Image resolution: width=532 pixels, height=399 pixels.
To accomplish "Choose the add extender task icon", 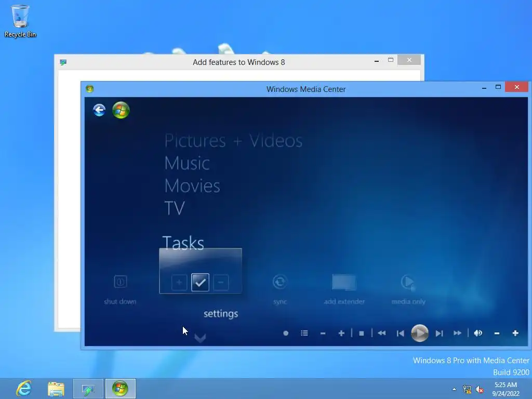I will click(x=344, y=282).
